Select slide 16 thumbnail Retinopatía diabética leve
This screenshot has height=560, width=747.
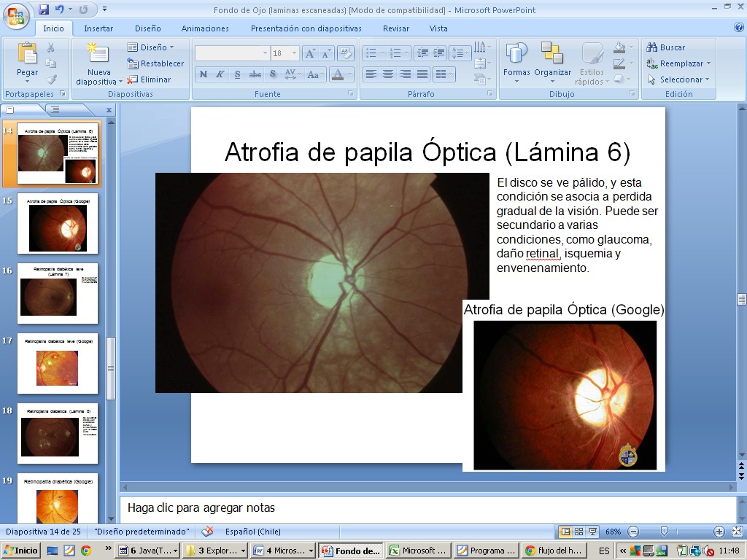(x=57, y=294)
